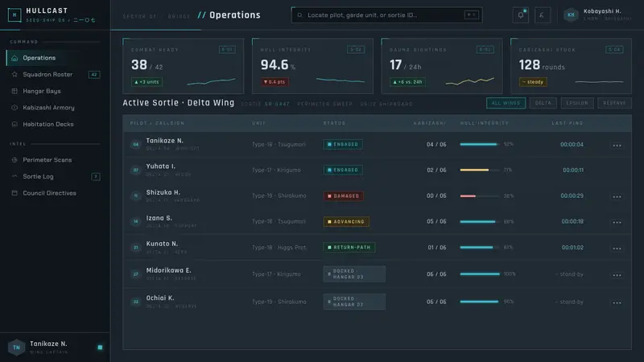
Task: Click the Habitation Decks icon
Action: pyautogui.click(x=14, y=124)
